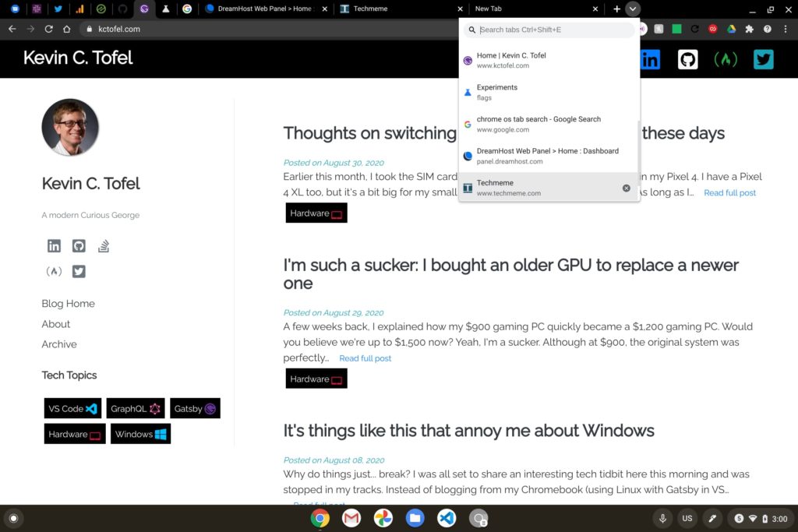
Task: Open the Chrome OS launcher
Action: point(14,518)
